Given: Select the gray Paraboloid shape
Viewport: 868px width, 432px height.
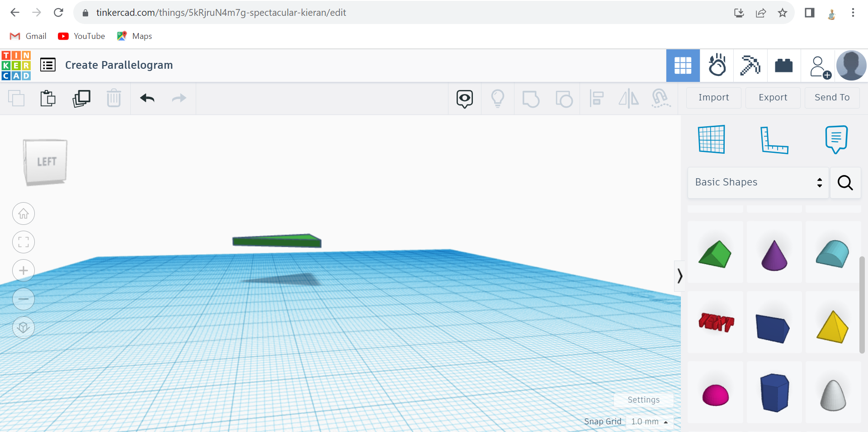Looking at the screenshot, I should pos(833,393).
